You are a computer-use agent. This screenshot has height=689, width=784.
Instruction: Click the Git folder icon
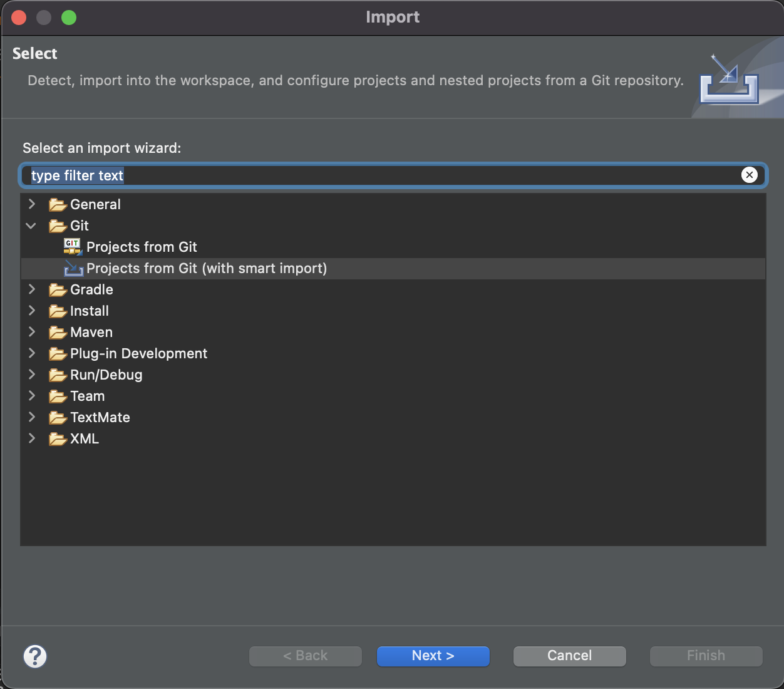[58, 226]
